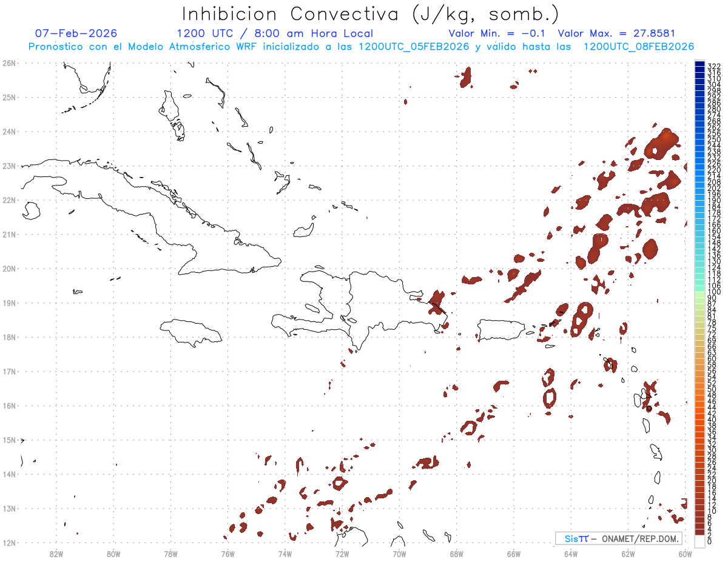Viewport: 728px width, 562px height.
Task: Click the 80W longitude label
Action: point(113,554)
